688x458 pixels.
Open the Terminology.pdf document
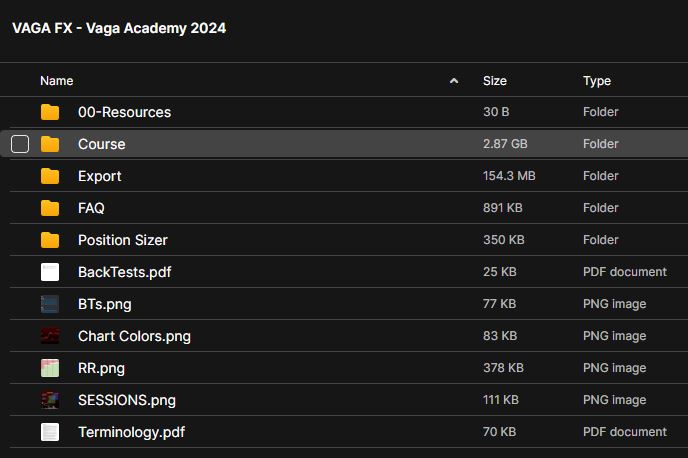click(x=131, y=432)
